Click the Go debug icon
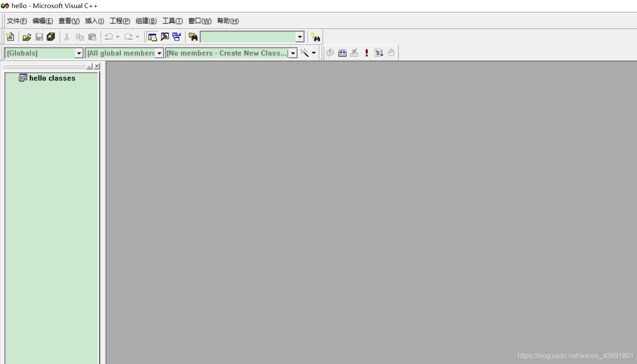 [x=379, y=53]
